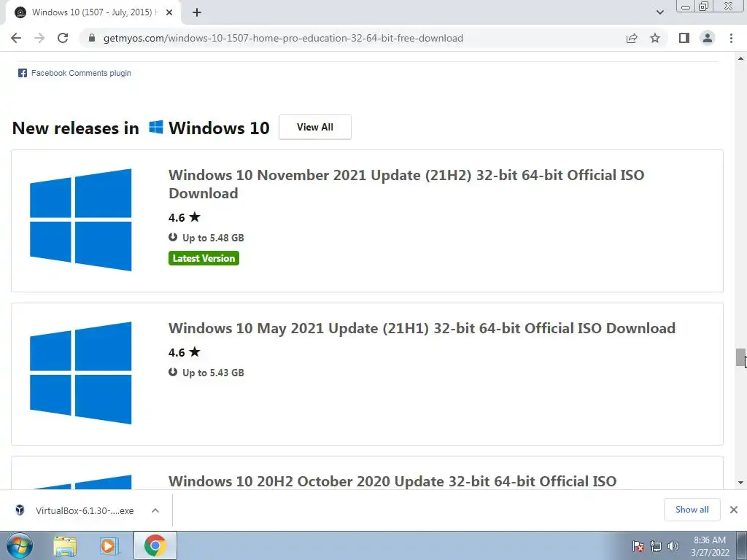Open Windows 10 November 2021 Update link

coord(406,184)
